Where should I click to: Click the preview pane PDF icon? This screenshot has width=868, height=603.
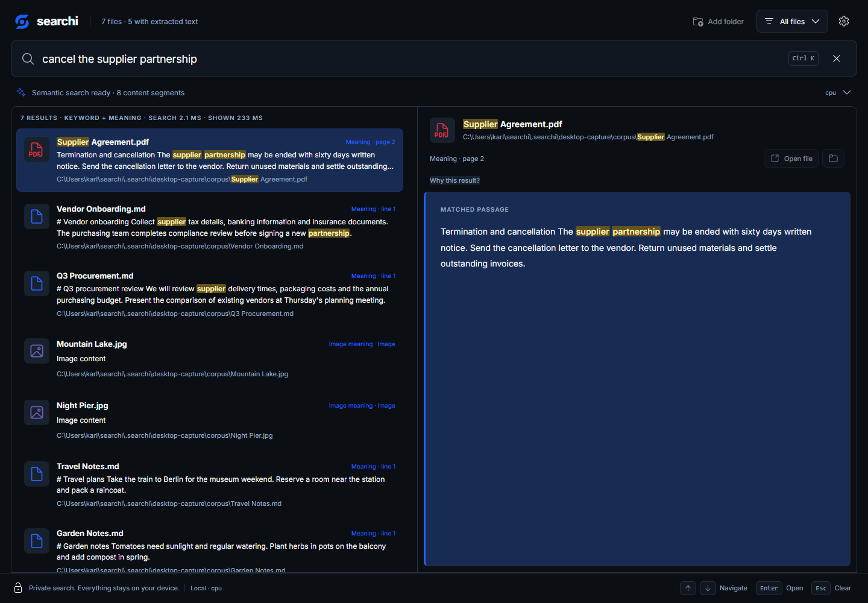coord(442,130)
